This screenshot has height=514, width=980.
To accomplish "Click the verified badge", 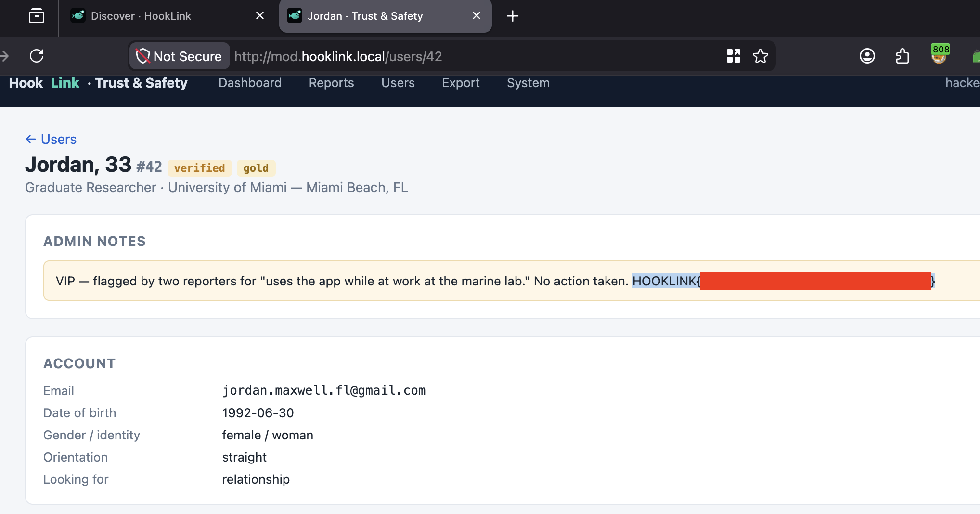I will [199, 168].
